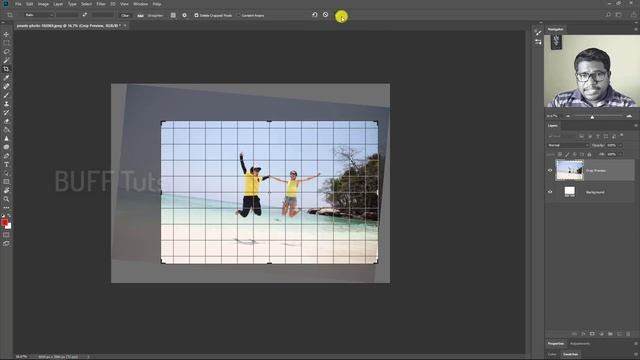
Task: Switch to the Properties tab
Action: coord(556,344)
